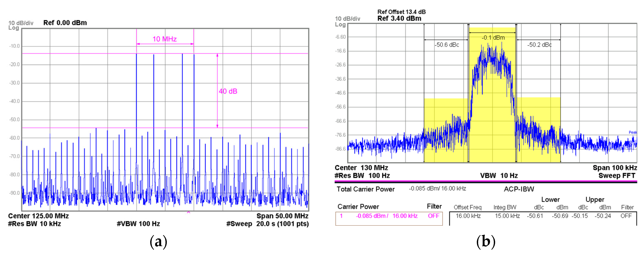
Task: Select the #VBW 100 Hz readout
Action: click(138, 224)
